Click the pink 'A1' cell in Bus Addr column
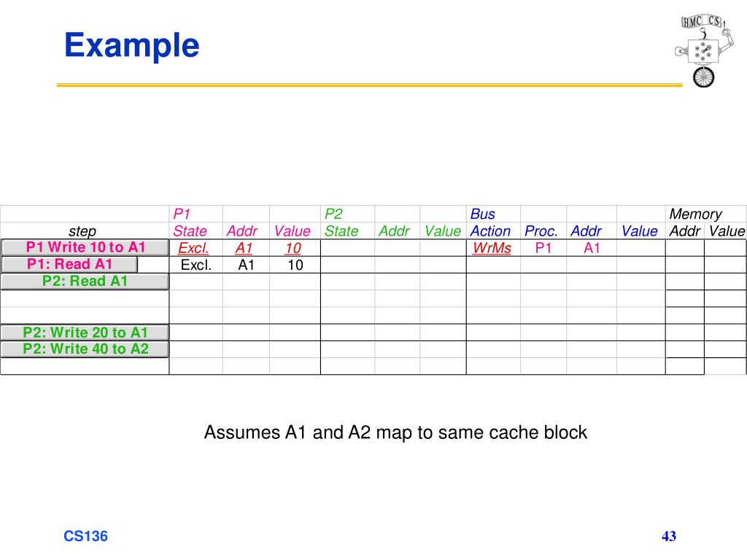This screenshot has height=560, width=747. click(592, 248)
